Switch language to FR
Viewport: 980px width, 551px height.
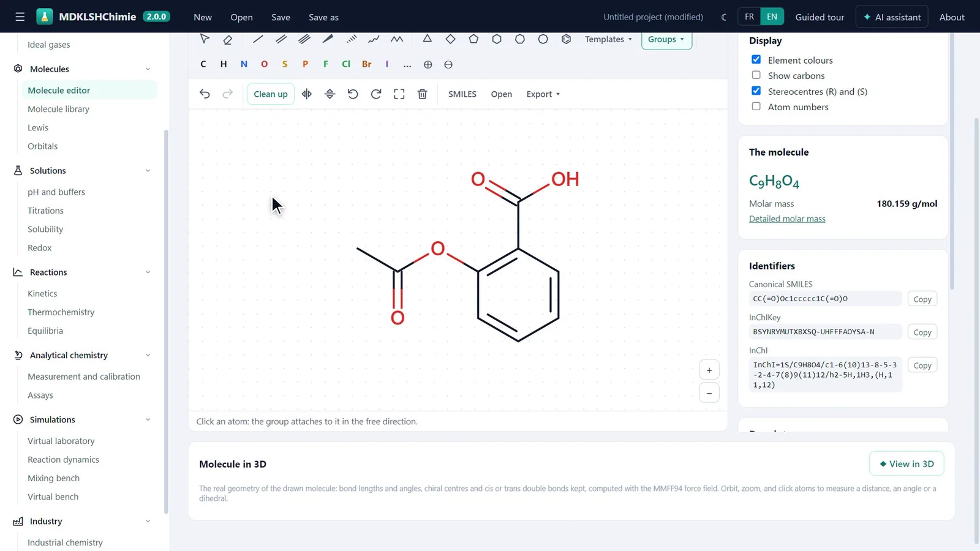tap(749, 17)
